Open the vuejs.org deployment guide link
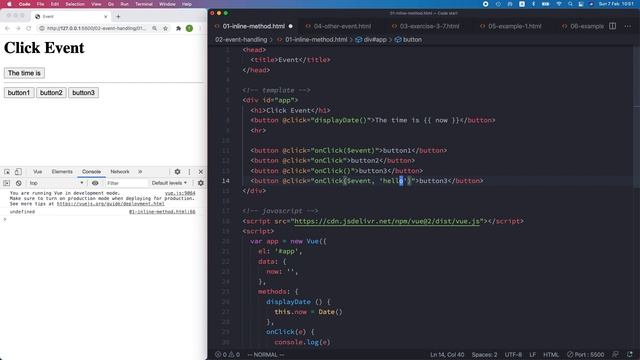This screenshot has height=360, width=640. point(111,203)
